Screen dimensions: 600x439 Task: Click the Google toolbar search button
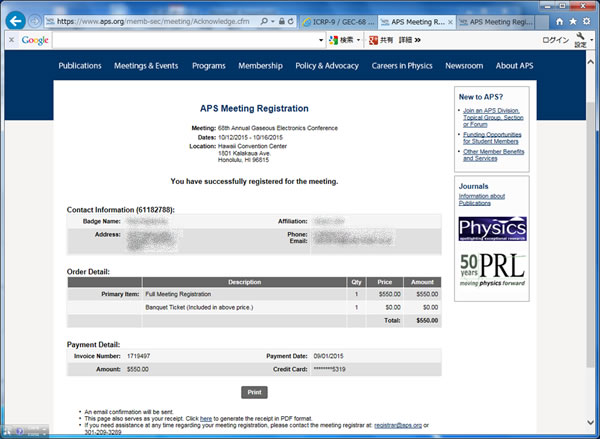[342, 40]
